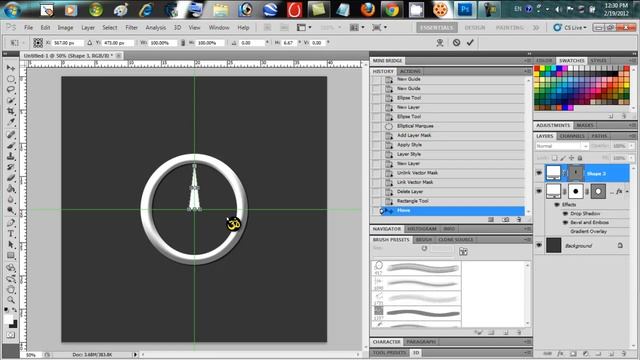Click the Windows Start orb
This screenshot has height=360, width=640.
pyautogui.click(x=12, y=9)
